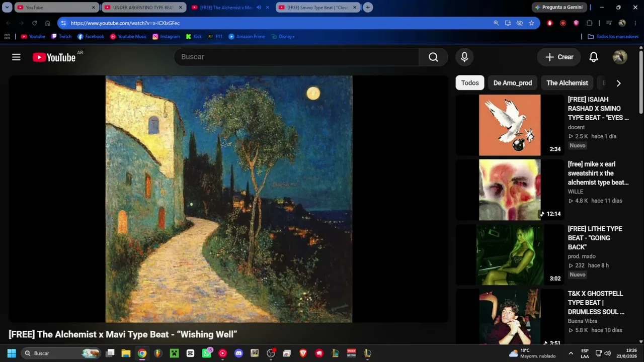Click the install app icon in address bar
The height and width of the screenshot is (362, 644).
point(508,23)
